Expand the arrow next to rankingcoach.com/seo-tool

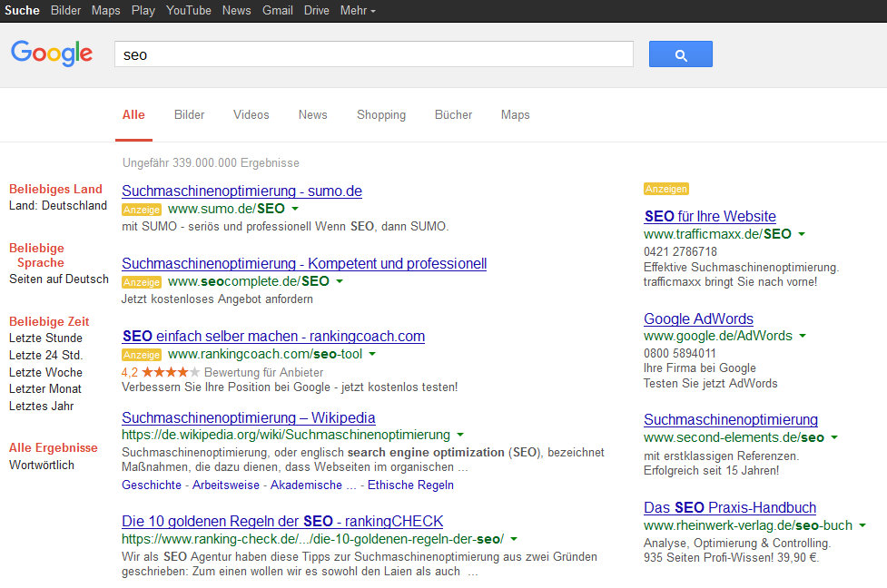tap(372, 354)
